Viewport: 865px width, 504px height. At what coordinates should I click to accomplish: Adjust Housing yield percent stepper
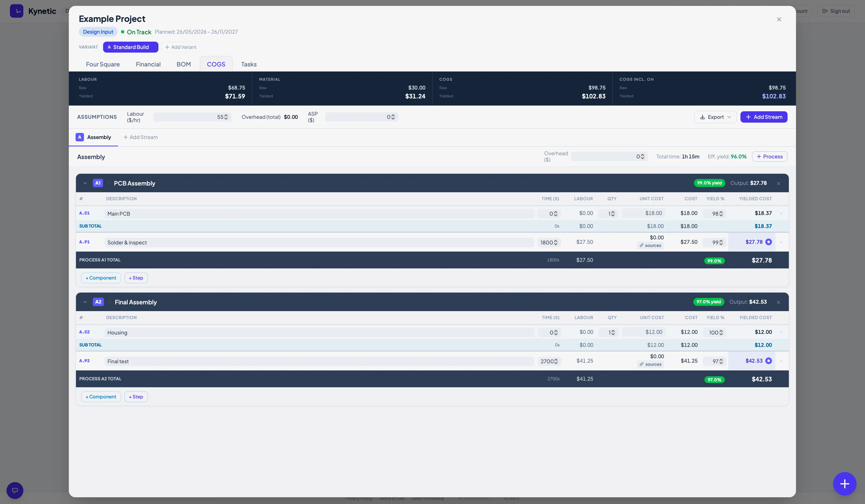point(721,332)
